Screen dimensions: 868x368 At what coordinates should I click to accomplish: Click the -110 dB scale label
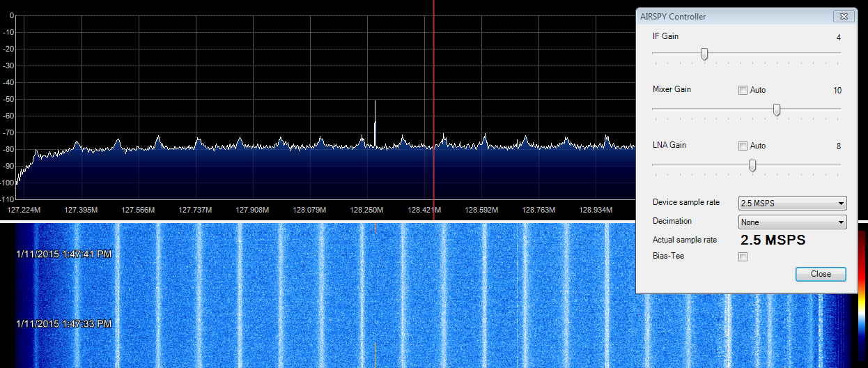point(8,199)
